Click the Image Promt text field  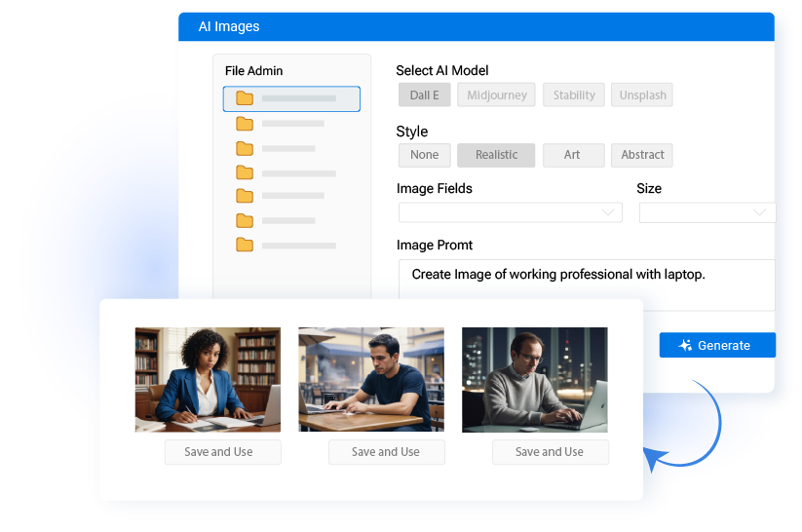[x=587, y=285]
